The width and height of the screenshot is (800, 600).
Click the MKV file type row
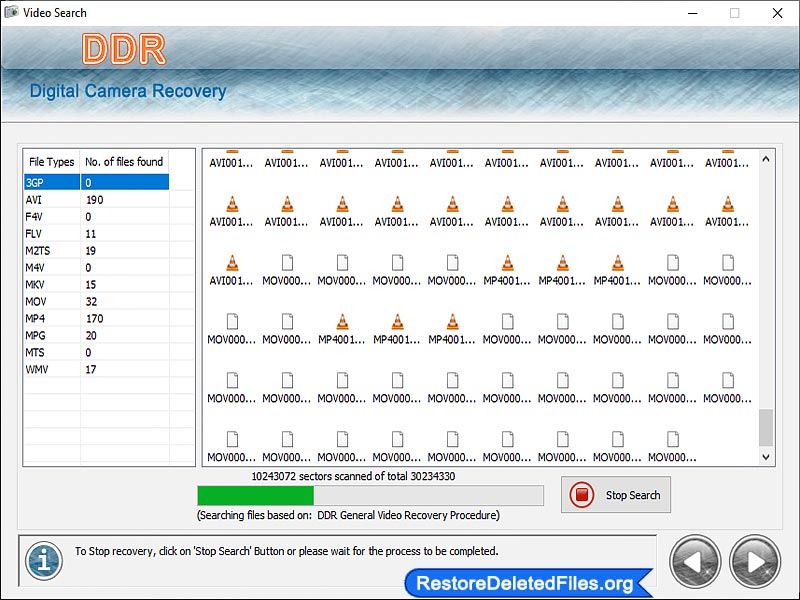[x=96, y=285]
